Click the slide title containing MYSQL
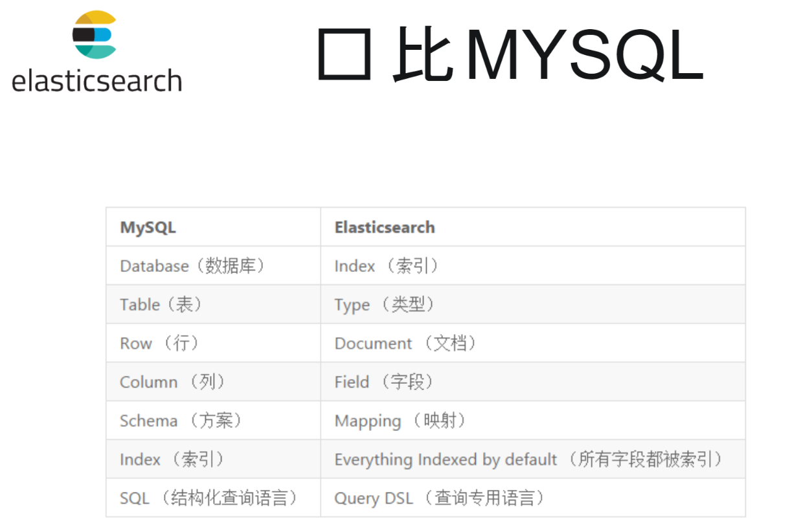 510,54
